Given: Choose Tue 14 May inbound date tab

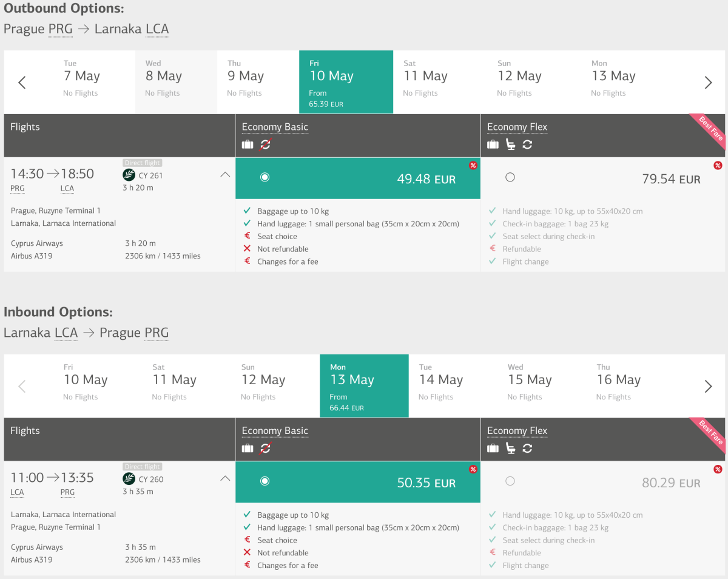Looking at the screenshot, I should [x=441, y=386].
